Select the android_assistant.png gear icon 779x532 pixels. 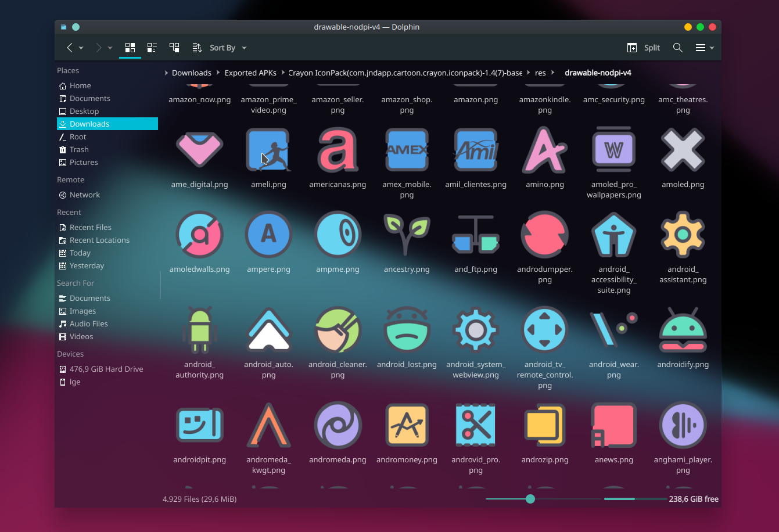[683, 235]
